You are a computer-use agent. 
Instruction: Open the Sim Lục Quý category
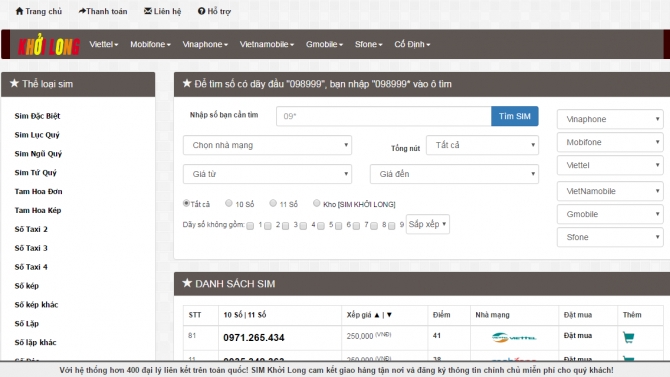click(37, 135)
